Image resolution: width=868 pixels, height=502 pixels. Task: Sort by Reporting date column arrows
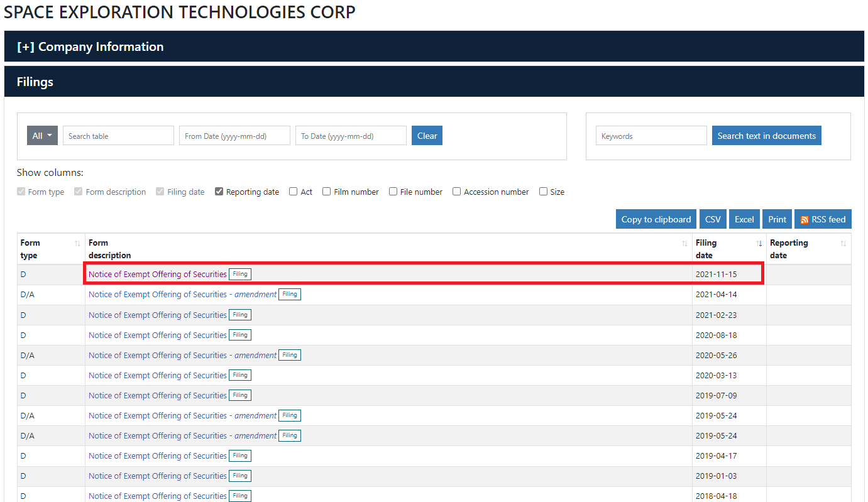click(843, 243)
